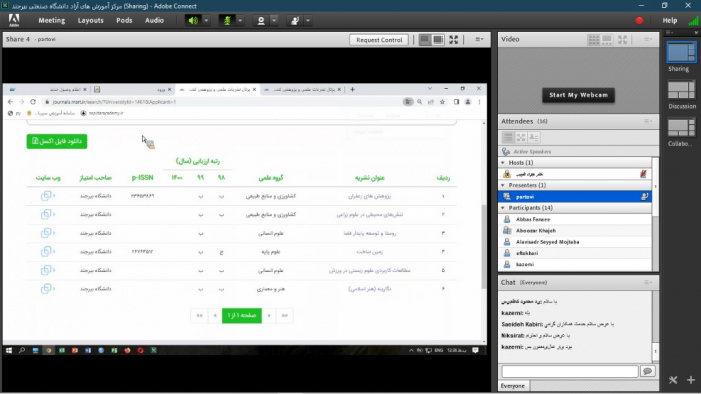Open Video pod options menu

pos(648,39)
